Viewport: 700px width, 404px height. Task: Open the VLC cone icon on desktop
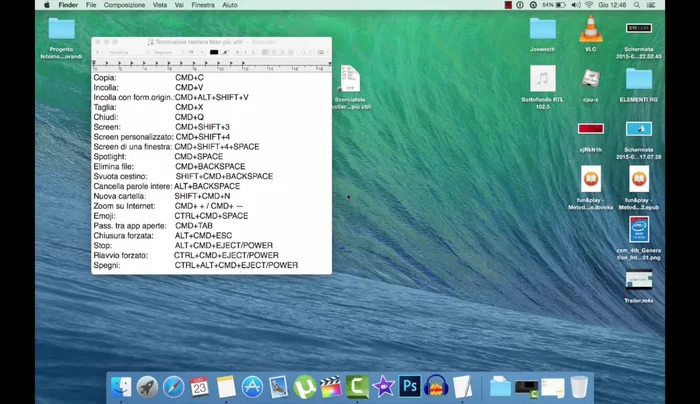(x=591, y=30)
